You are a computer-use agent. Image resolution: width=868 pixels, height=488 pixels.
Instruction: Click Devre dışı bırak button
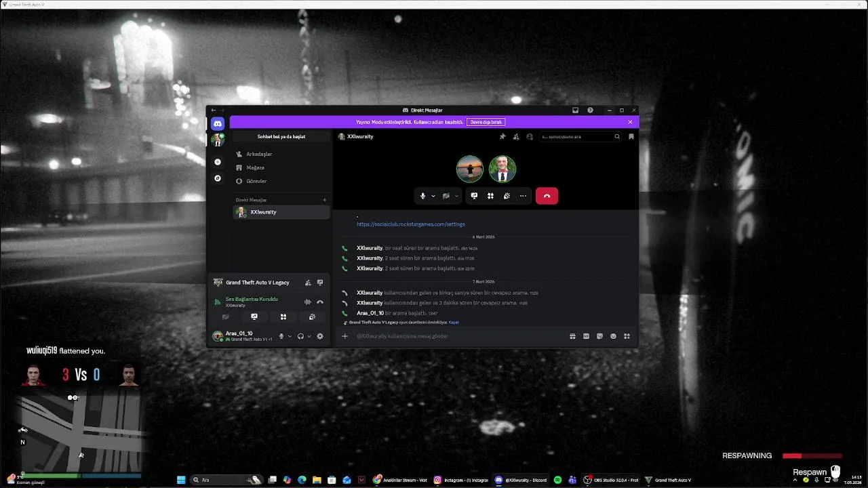coord(486,122)
